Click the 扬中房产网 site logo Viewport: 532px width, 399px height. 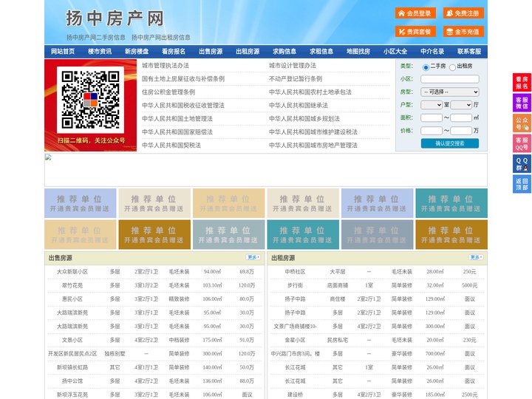pos(115,18)
